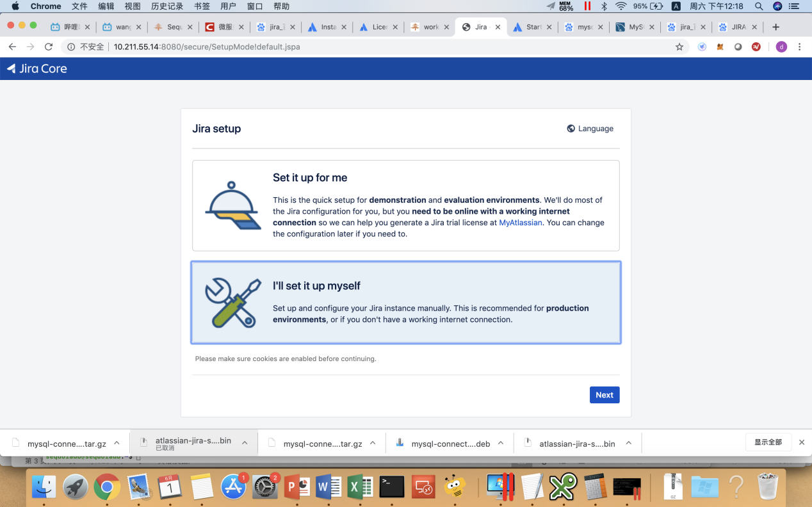Image resolution: width=812 pixels, height=507 pixels.
Task: Switch to the MySt tab
Action: click(634, 27)
